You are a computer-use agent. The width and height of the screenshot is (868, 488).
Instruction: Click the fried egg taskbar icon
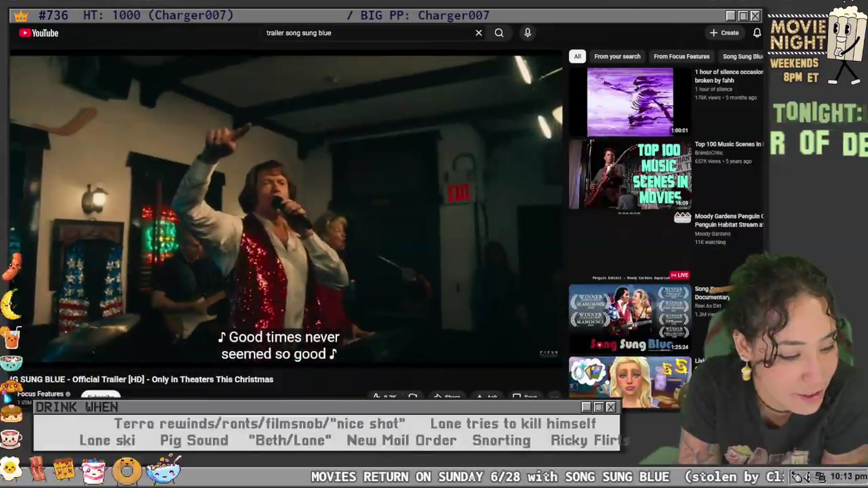pos(11,469)
